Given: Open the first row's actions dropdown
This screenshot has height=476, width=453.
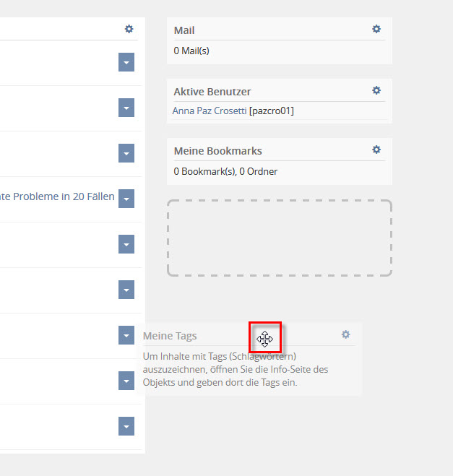Looking at the screenshot, I should pos(126,62).
